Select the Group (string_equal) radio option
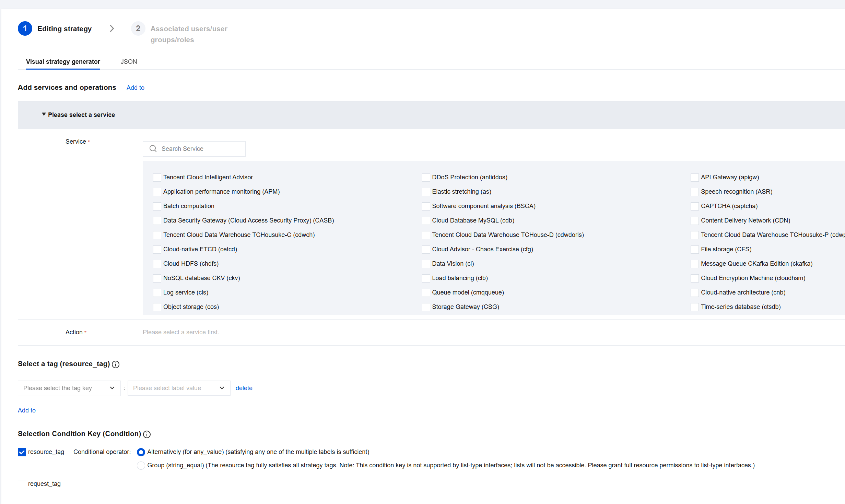 (141, 465)
